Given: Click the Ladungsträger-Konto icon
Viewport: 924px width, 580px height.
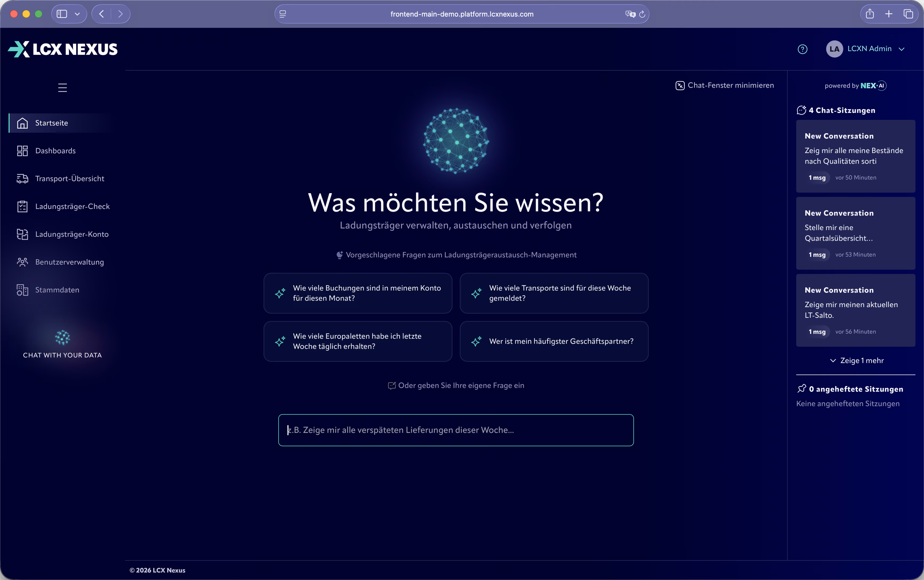Looking at the screenshot, I should [x=22, y=234].
